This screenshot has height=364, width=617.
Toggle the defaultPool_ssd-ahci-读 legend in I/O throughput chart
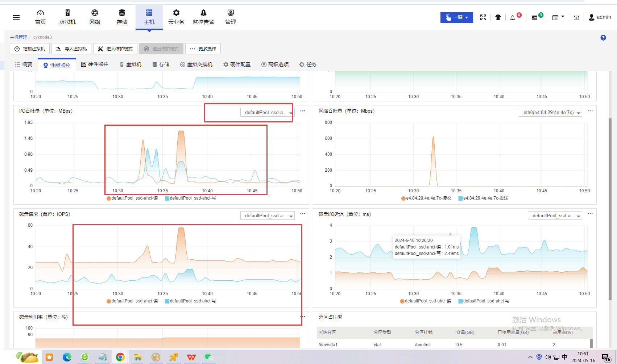[132, 198]
